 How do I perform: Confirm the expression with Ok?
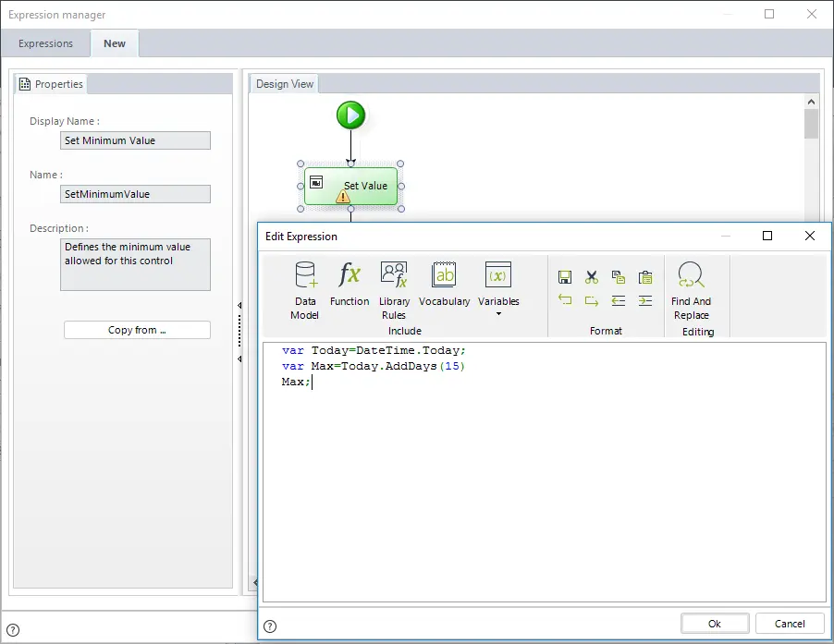(715, 624)
